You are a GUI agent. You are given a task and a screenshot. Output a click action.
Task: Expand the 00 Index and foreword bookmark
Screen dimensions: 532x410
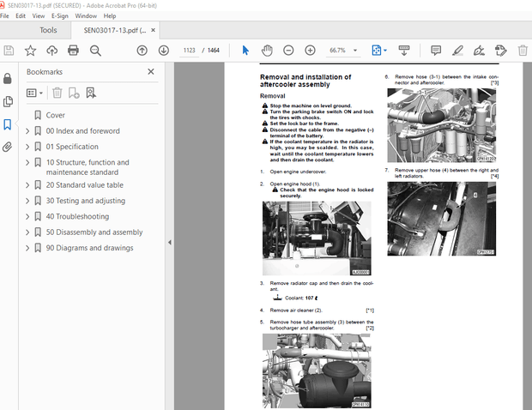tap(27, 131)
